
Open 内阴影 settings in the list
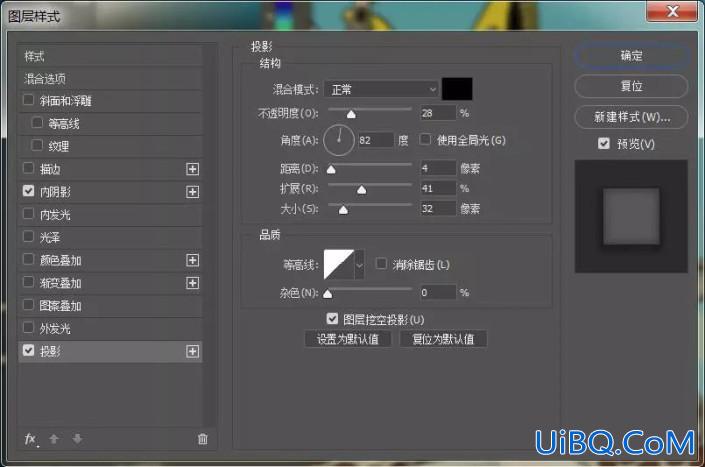click(x=55, y=192)
